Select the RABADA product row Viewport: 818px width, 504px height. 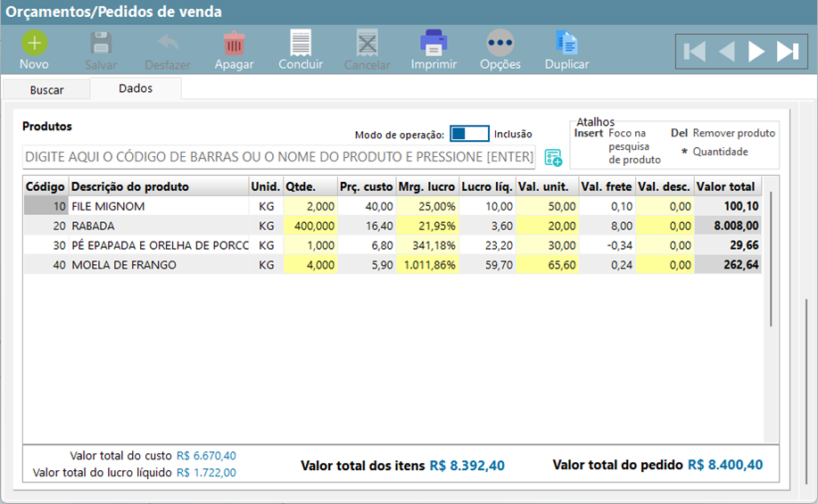pos(158,226)
